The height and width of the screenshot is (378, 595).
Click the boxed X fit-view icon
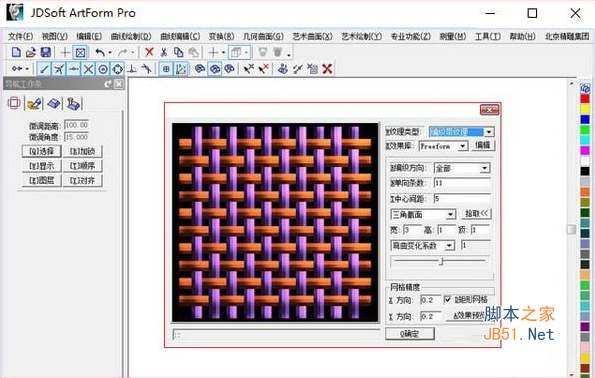(x=80, y=52)
